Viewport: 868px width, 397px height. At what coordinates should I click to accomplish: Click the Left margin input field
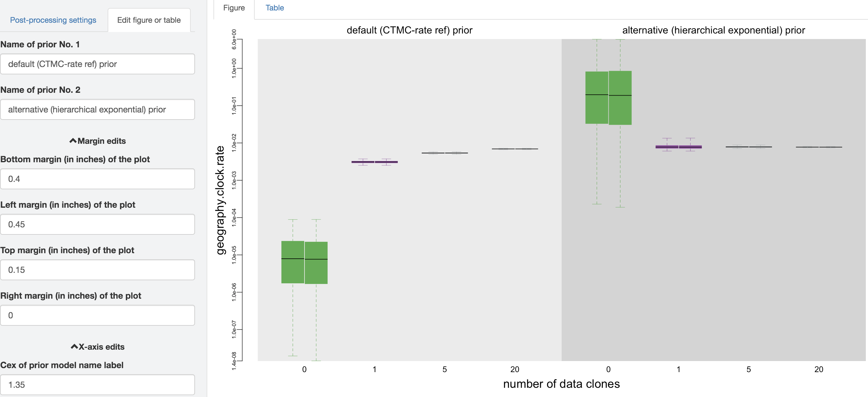click(98, 224)
